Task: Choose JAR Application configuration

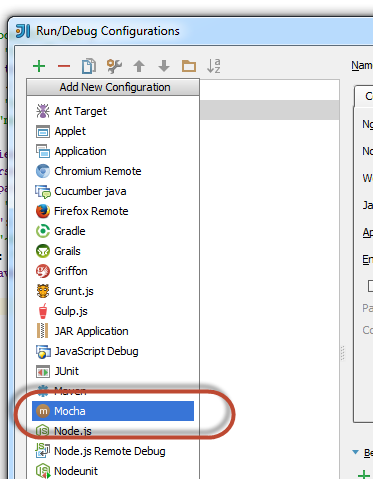Action: (113, 331)
